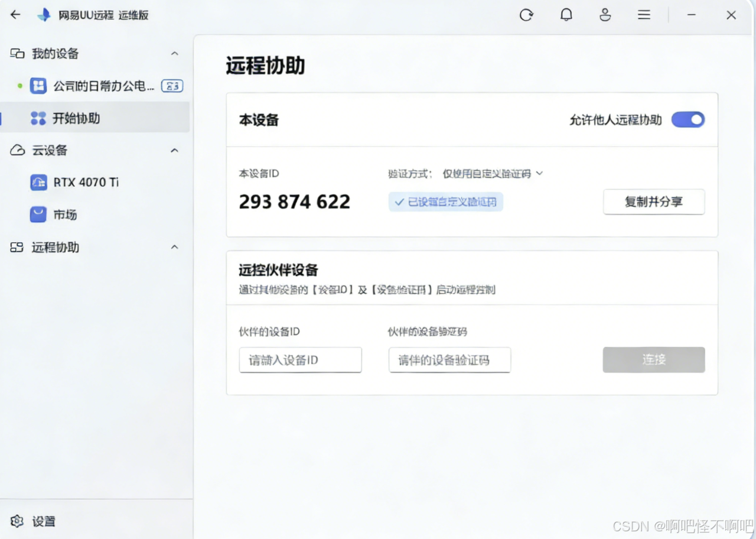Viewport: 756px width, 539px height.
Task: Click the RTX 4070 Ti cloud device icon
Action: (x=38, y=182)
